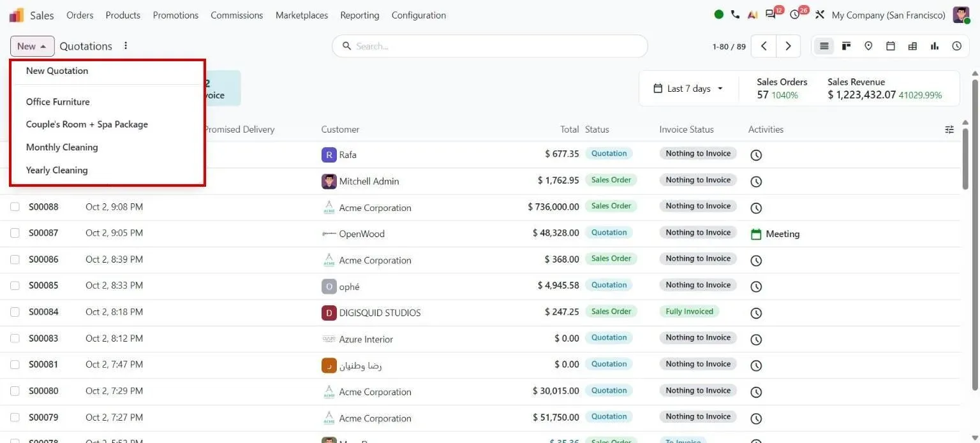The image size is (980, 443).
Task: Sort the list by Total column
Action: [x=569, y=129]
